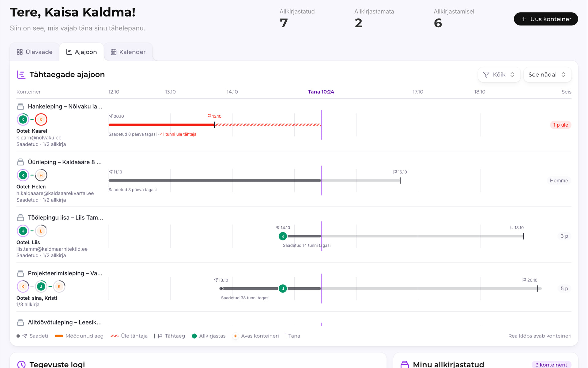Image resolution: width=588 pixels, height=368 pixels.
Task: Click the Hankeleping container box icon
Action: pyautogui.click(x=21, y=106)
